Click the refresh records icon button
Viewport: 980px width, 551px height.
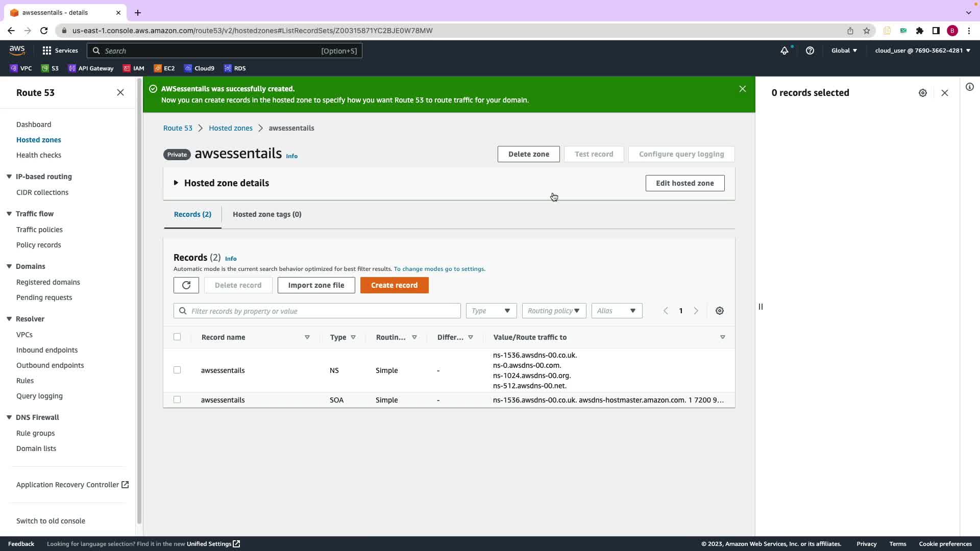pyautogui.click(x=186, y=285)
